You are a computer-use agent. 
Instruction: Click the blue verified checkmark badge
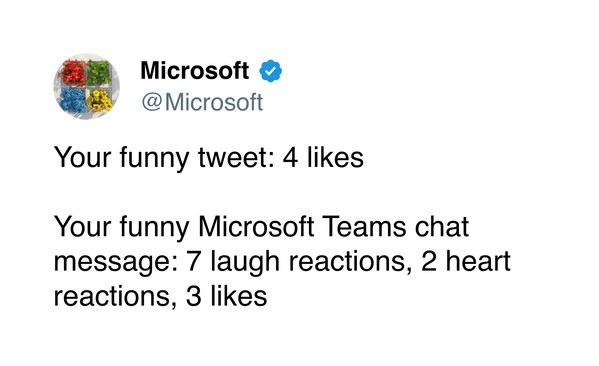[270, 71]
